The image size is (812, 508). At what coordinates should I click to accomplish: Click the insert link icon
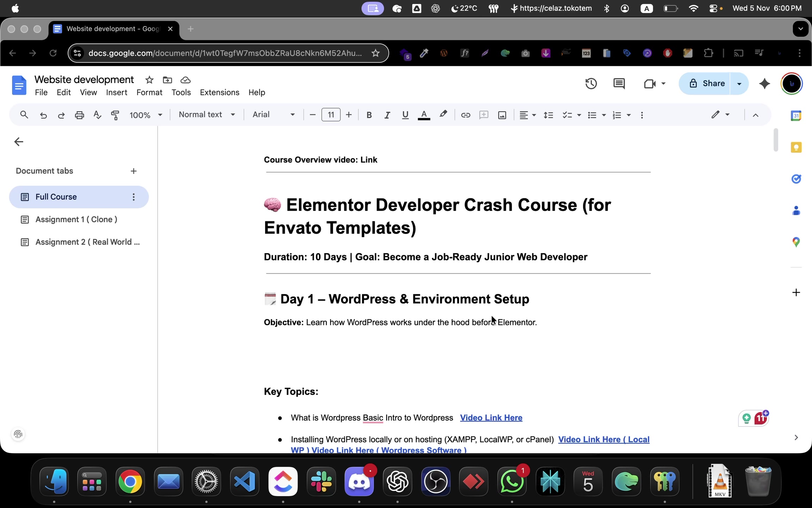(x=465, y=115)
